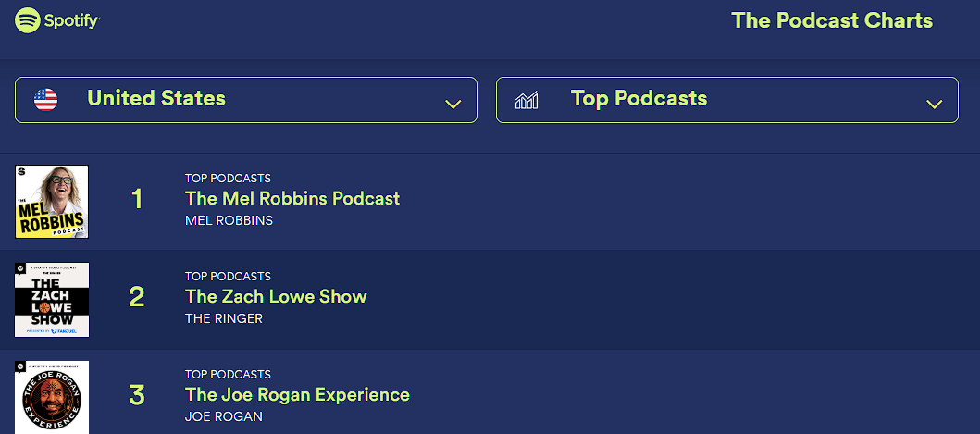Click the Spotify logo

pos(56,20)
